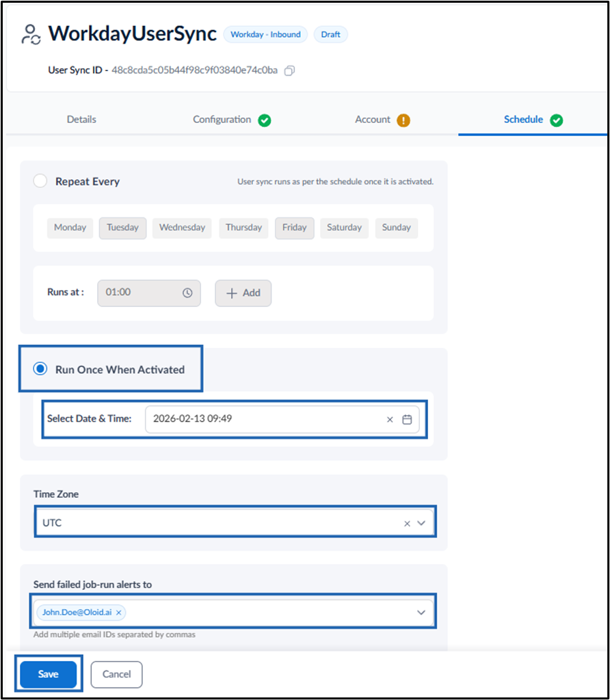Copy the User Sync ID
Image resolution: width=610 pixels, height=700 pixels.
tap(289, 70)
